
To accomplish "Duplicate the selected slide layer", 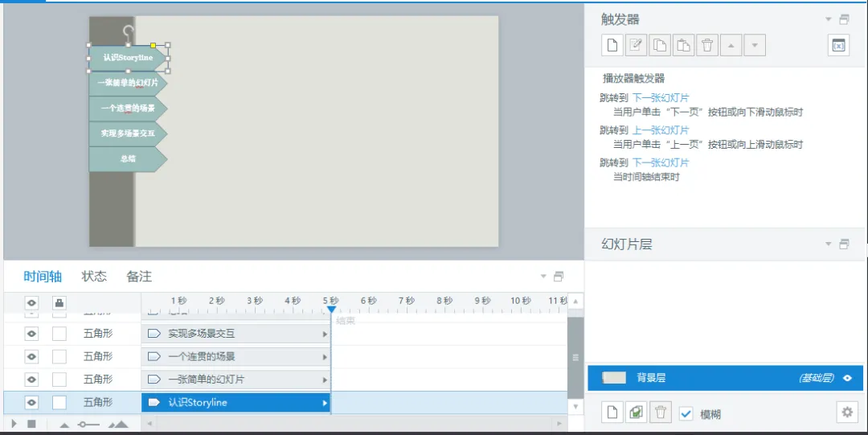I will [636, 412].
